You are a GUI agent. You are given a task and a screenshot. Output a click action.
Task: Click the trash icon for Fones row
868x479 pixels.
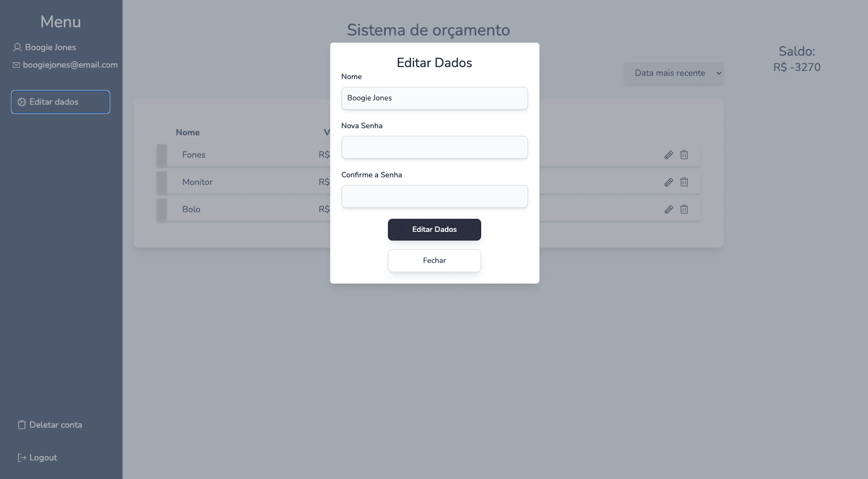click(x=684, y=155)
